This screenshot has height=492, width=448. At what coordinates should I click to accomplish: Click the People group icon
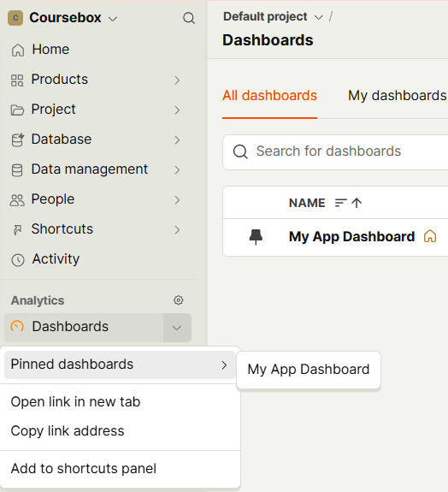(x=17, y=200)
